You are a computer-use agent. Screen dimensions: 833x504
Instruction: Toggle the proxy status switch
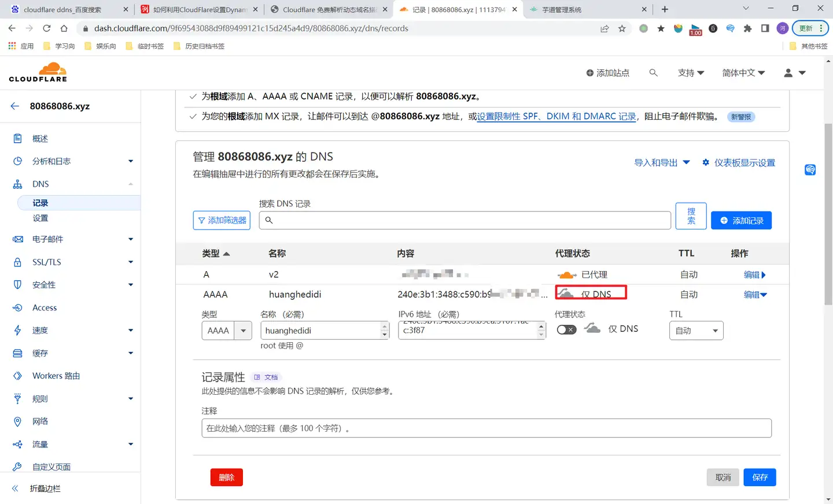[566, 329]
